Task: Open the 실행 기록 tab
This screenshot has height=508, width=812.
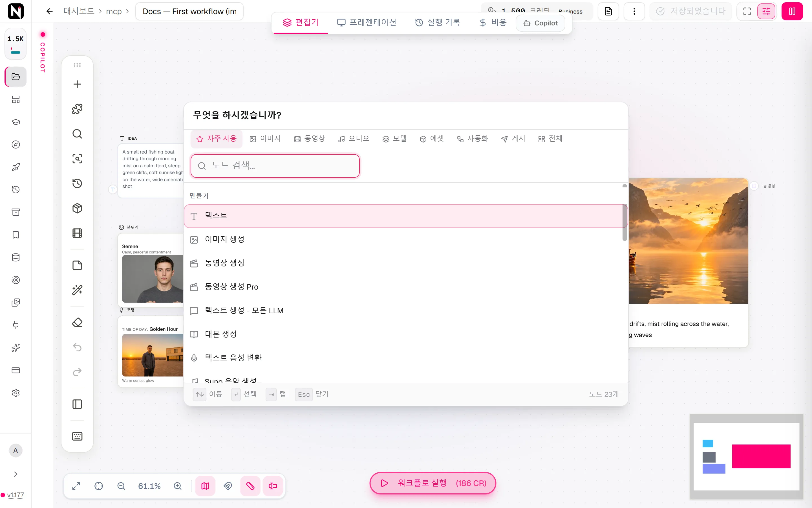Action: tap(438, 23)
